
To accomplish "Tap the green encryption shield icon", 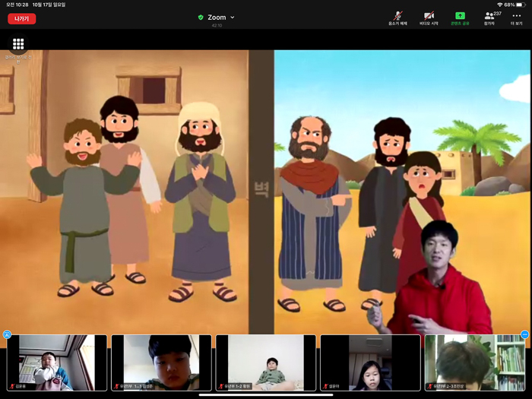I will pyautogui.click(x=201, y=17).
